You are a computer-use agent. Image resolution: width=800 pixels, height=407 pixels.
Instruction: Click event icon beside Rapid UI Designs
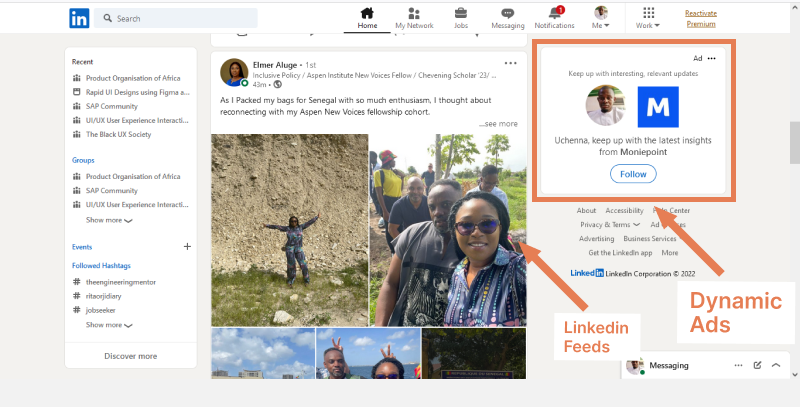tap(77, 92)
